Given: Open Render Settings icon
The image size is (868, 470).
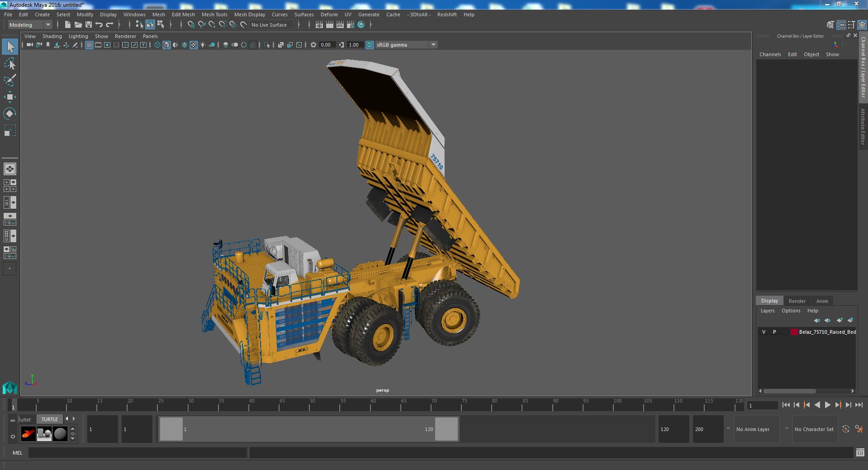Looking at the screenshot, I should click(x=351, y=25).
